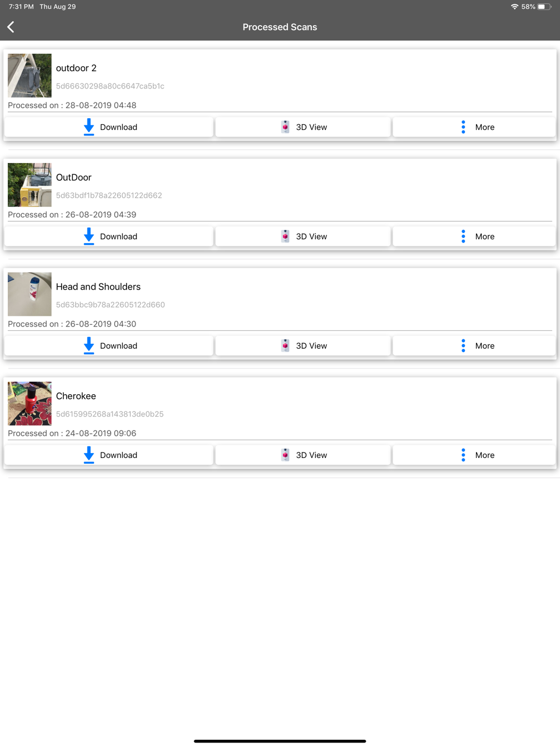560x747 pixels.
Task: Tap the Cherokee scan title
Action: pyautogui.click(x=76, y=396)
